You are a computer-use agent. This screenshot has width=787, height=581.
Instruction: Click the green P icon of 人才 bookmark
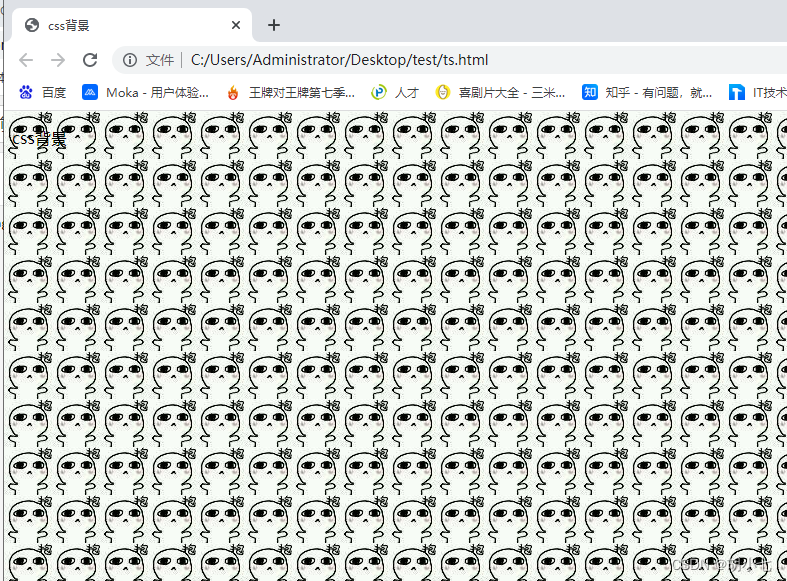coord(379,92)
